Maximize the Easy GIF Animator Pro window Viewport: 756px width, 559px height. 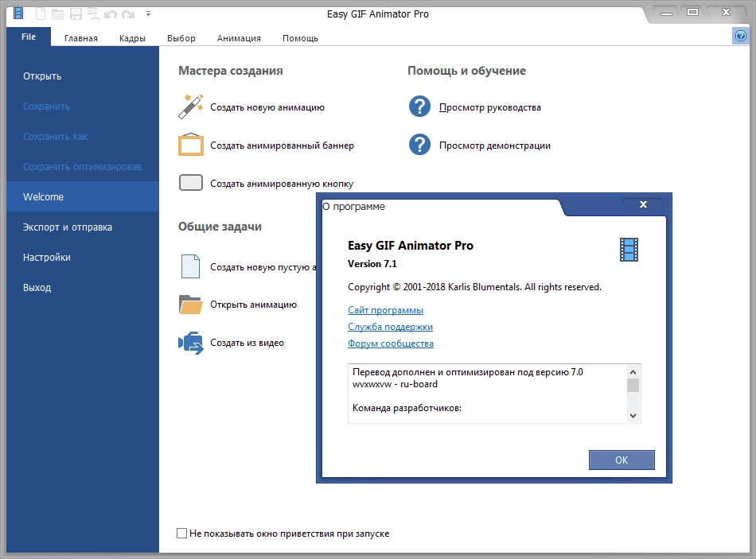point(692,12)
